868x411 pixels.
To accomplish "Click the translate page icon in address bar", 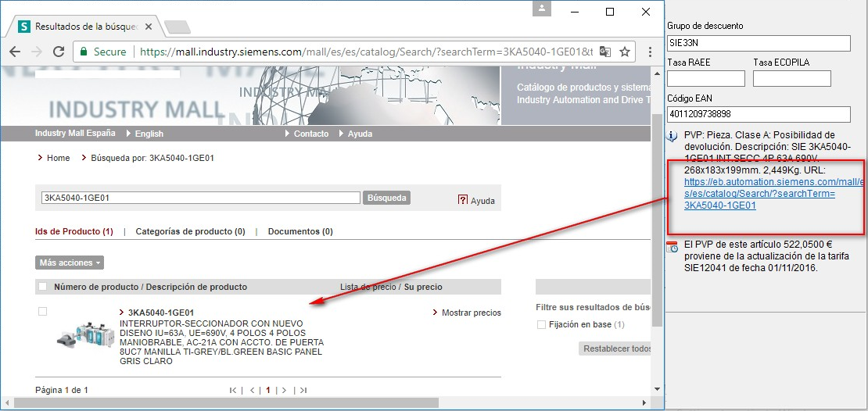I will click(x=605, y=52).
